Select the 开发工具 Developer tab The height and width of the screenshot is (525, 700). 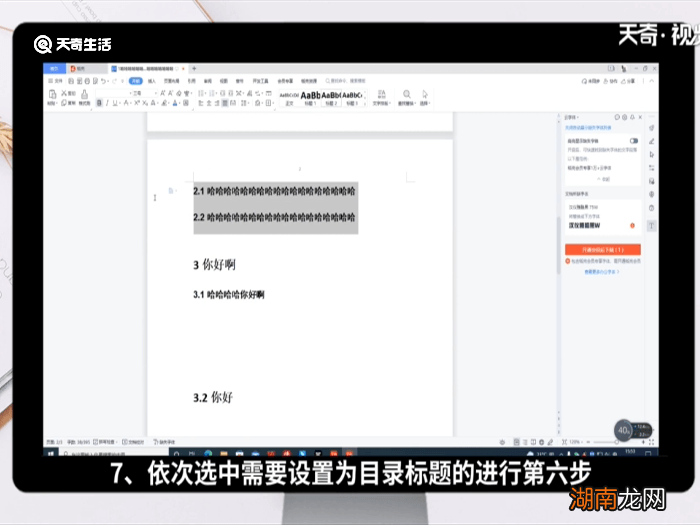(260, 81)
